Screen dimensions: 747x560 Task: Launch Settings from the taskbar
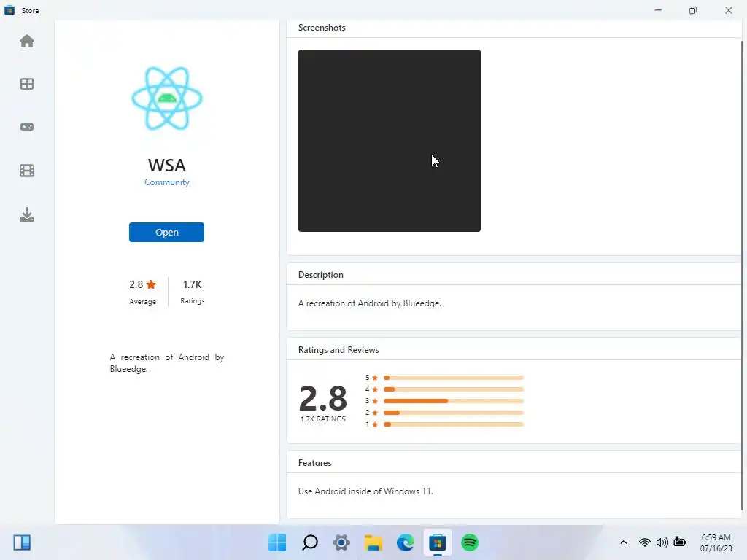tap(341, 542)
